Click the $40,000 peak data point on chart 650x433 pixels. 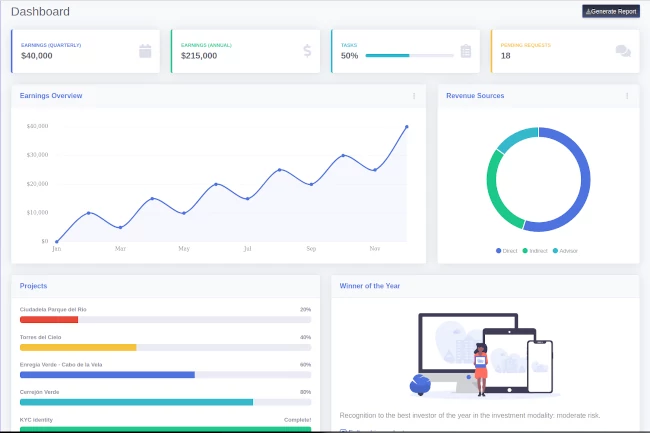click(x=407, y=127)
